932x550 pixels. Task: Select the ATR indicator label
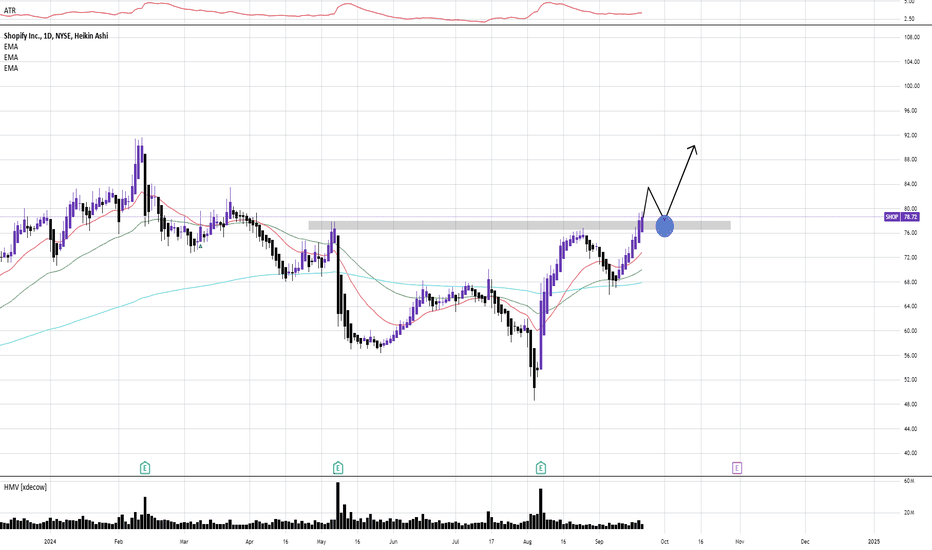coord(10,11)
